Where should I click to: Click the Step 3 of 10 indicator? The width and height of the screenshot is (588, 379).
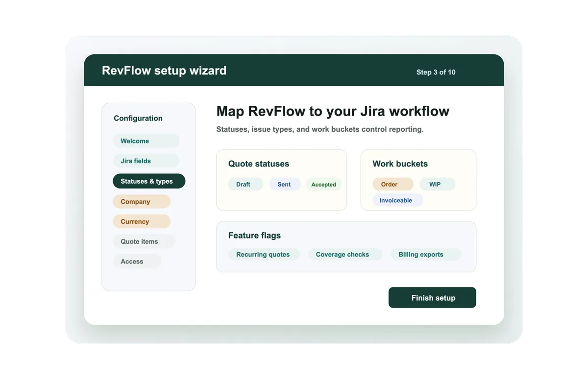(436, 72)
